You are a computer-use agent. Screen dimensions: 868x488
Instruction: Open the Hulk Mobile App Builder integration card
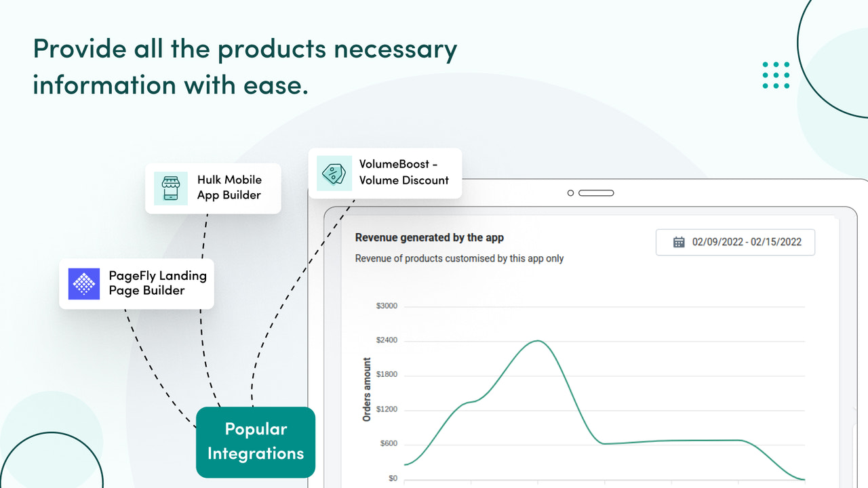pos(213,188)
